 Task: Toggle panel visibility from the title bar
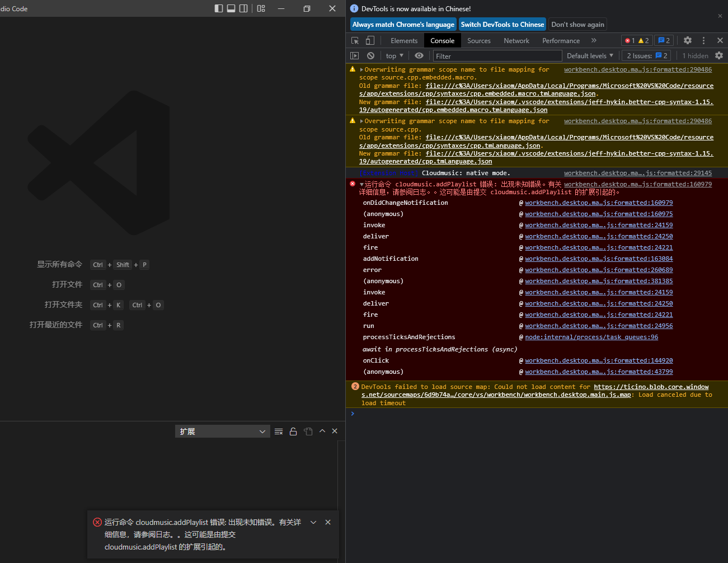(x=231, y=8)
